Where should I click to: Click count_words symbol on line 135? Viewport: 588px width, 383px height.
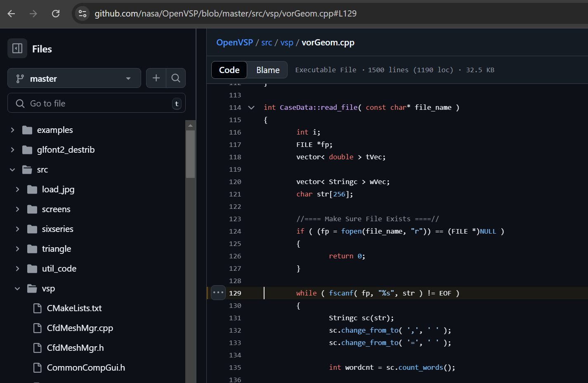click(x=421, y=368)
